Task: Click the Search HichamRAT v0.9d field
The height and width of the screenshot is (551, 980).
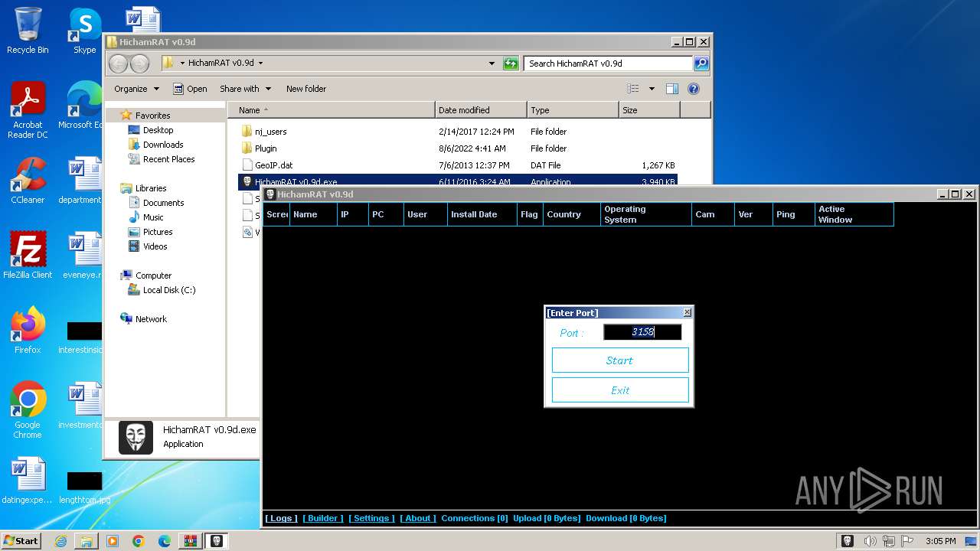Action: tap(609, 64)
